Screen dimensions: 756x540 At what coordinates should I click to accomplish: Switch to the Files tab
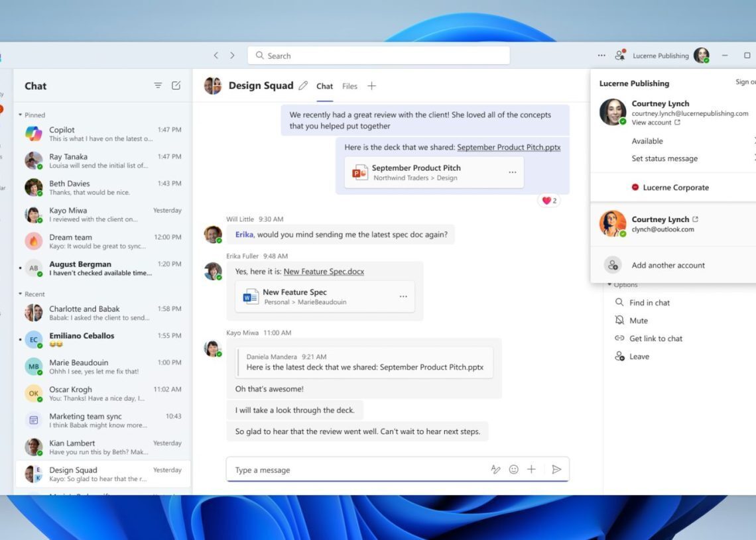349,86
